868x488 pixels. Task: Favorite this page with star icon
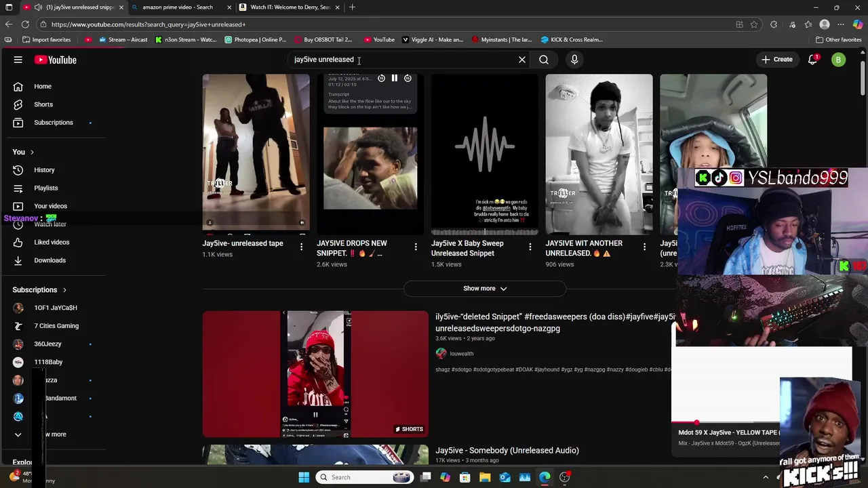(754, 24)
